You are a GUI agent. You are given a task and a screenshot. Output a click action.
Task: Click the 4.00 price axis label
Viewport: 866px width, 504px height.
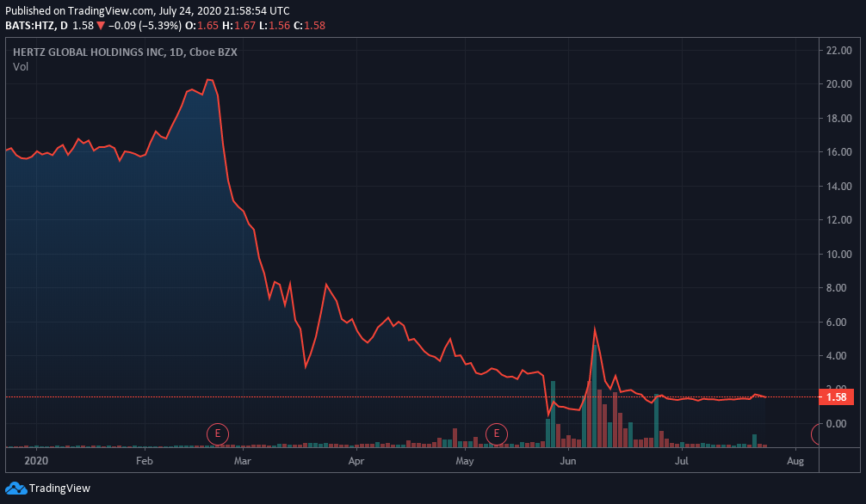[836, 355]
